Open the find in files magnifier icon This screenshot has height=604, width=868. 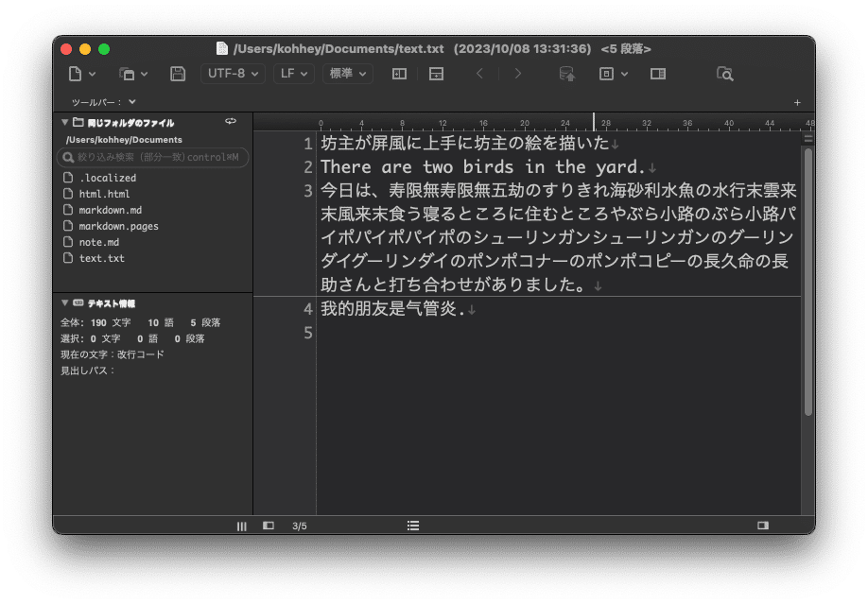tap(724, 74)
